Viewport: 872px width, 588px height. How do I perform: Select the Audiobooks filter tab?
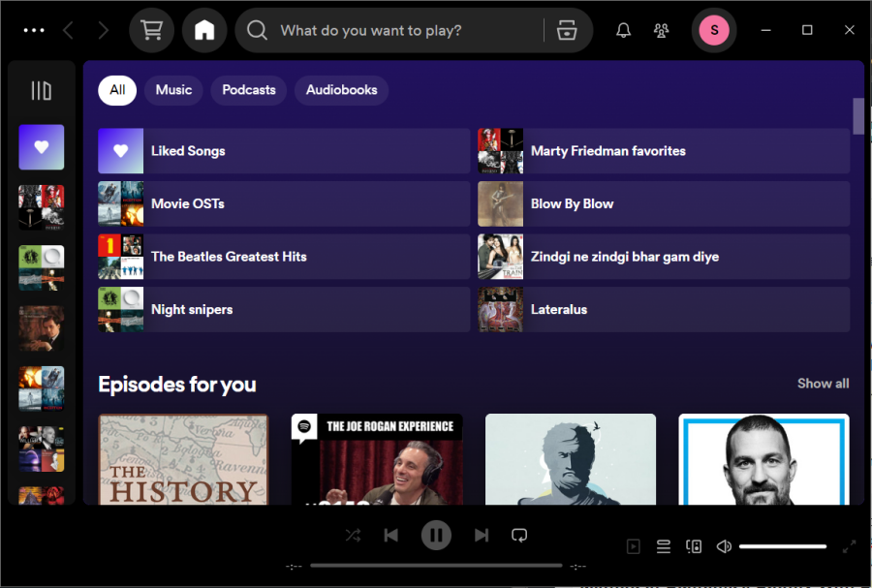click(x=341, y=90)
